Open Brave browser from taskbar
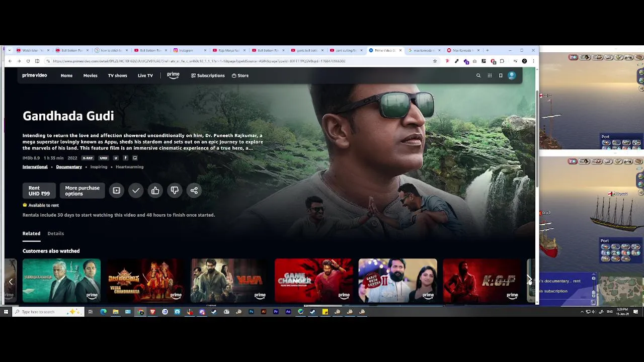This screenshot has width=644, height=362. [152, 312]
